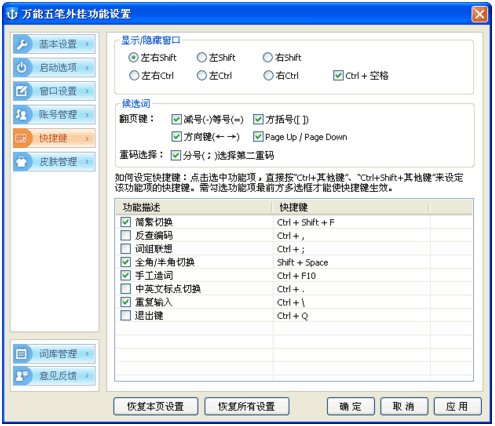Image resolution: width=495 pixels, height=426 pixels.
Task: Open 意见反馈 page
Action: point(54,376)
